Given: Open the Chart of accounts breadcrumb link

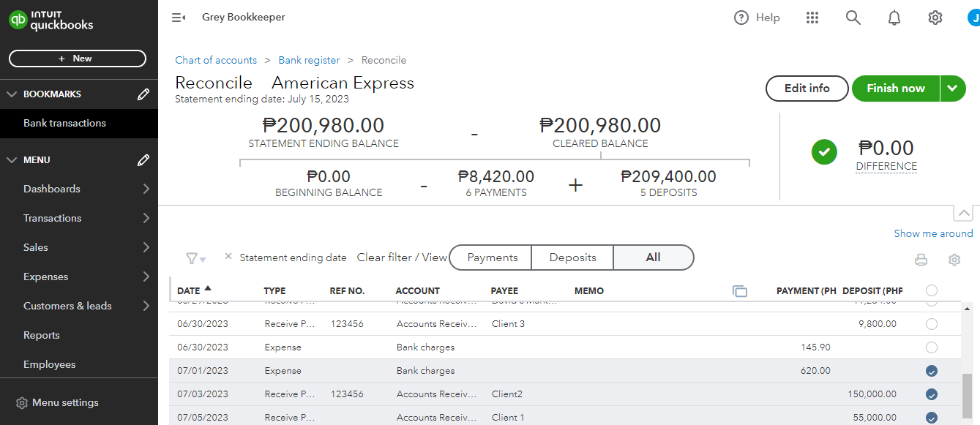Looking at the screenshot, I should click(216, 60).
